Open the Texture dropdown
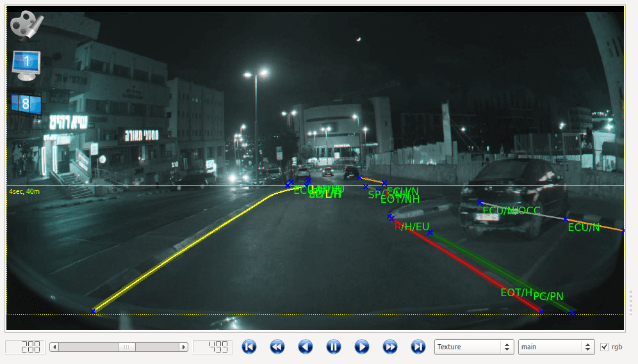The image size is (638, 364). [474, 347]
